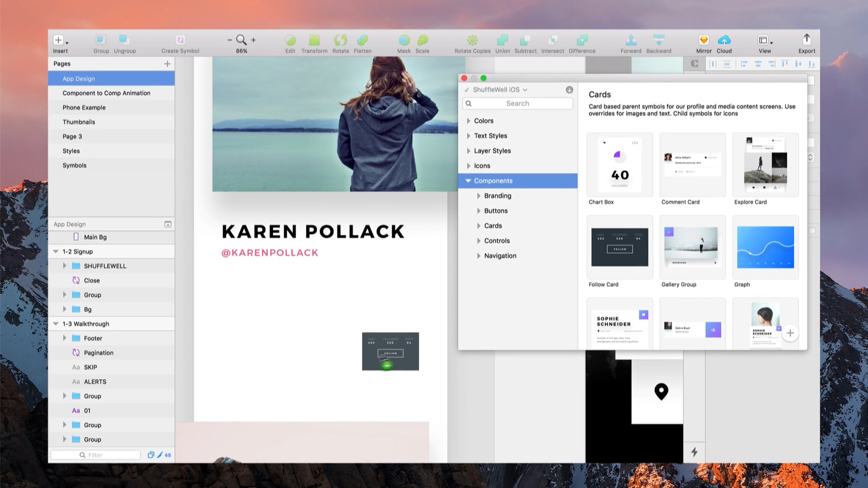Collapse the pages list toggle button
Image resolution: width=868 pixels, height=488 pixels.
pyautogui.click(x=168, y=224)
